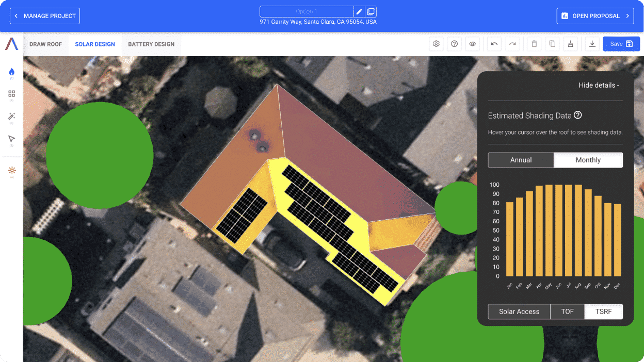Edit option name using pencil icon
644x362 pixels.
(359, 11)
